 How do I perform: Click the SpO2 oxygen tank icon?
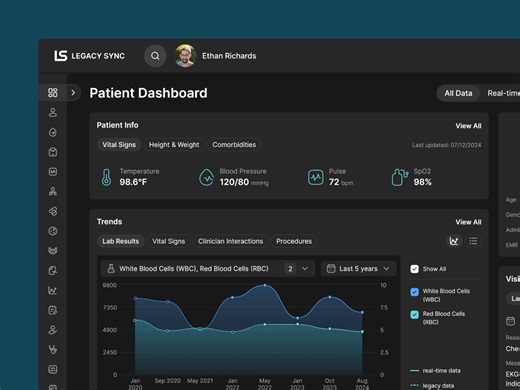400,177
